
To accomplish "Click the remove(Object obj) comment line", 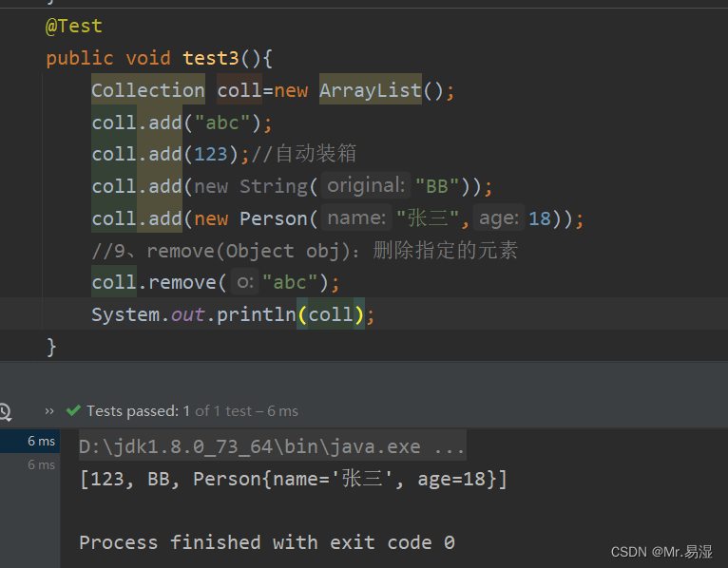I will point(304,251).
